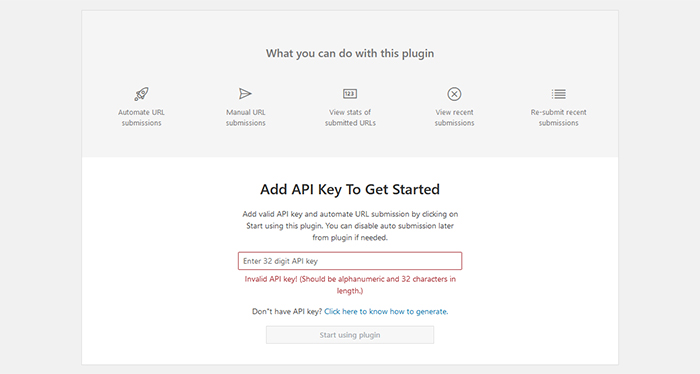This screenshot has width=700, height=374.
Task: Click the list icon for re-submitting URLs
Action: click(558, 94)
